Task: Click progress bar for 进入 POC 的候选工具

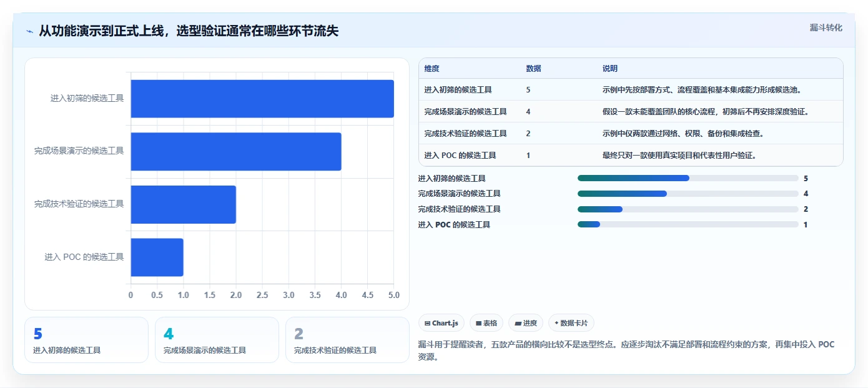Action: tap(688, 224)
